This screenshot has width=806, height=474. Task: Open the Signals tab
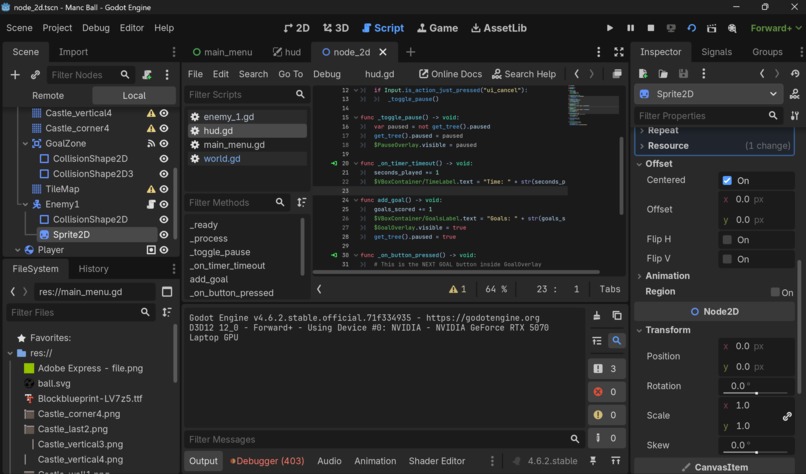pos(716,52)
